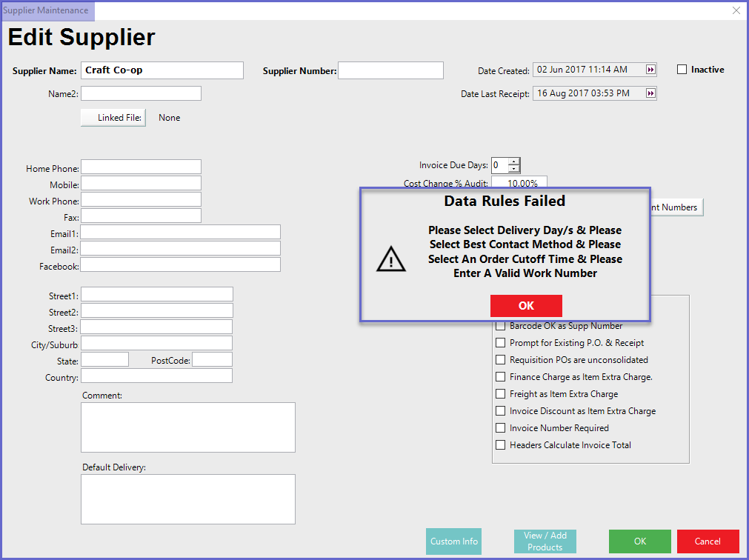Screen dimensions: 749x560
Task: Open Custom Info button
Action: tap(453, 541)
